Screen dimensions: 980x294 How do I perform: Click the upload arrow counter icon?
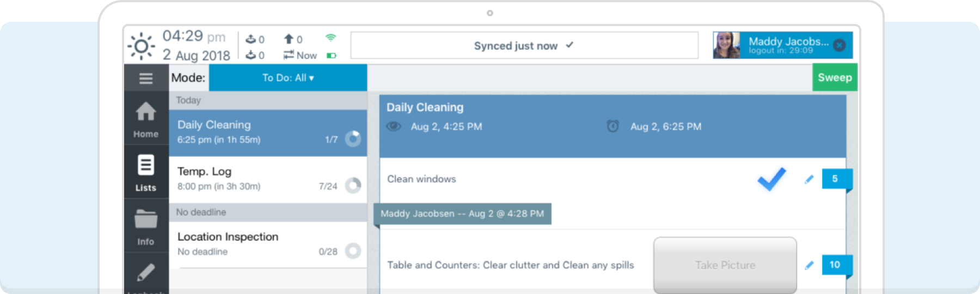point(292,39)
